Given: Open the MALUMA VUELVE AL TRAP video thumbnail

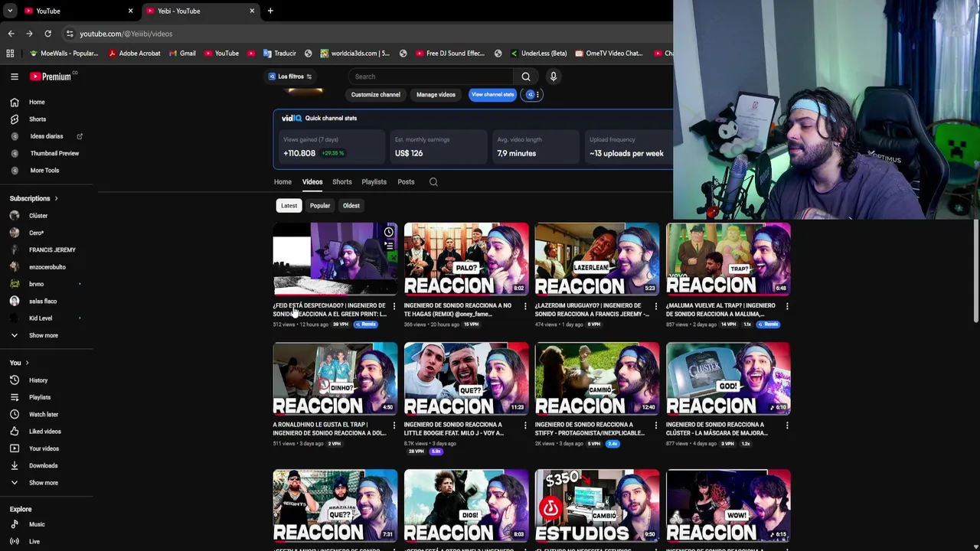Looking at the screenshot, I should pos(728,259).
